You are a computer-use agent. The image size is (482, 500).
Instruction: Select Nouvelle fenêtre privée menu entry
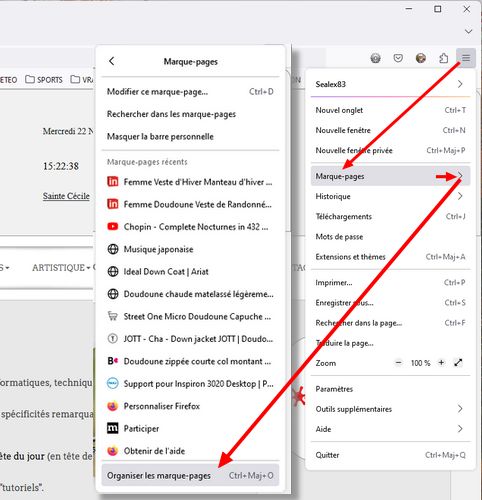pyautogui.click(x=390, y=150)
